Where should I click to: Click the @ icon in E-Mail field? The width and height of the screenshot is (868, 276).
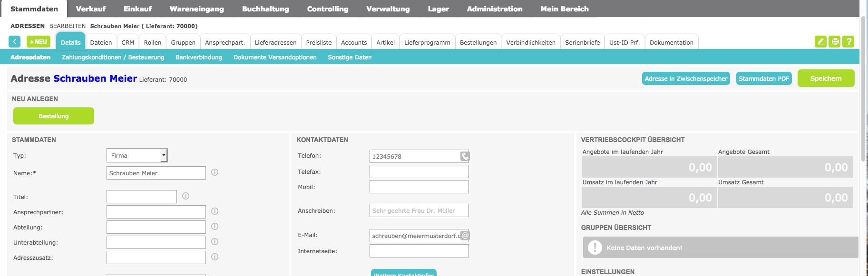(x=465, y=236)
